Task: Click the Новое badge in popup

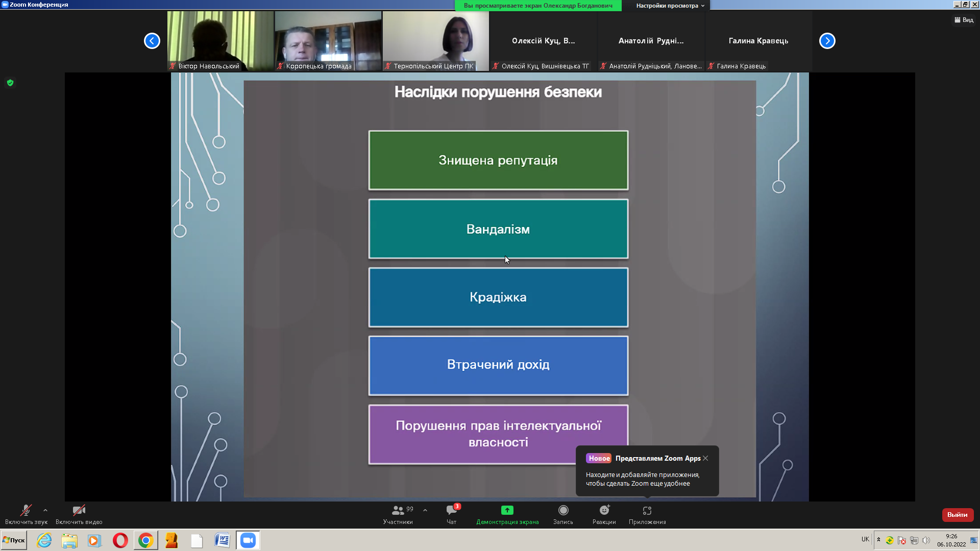Action: [x=599, y=458]
